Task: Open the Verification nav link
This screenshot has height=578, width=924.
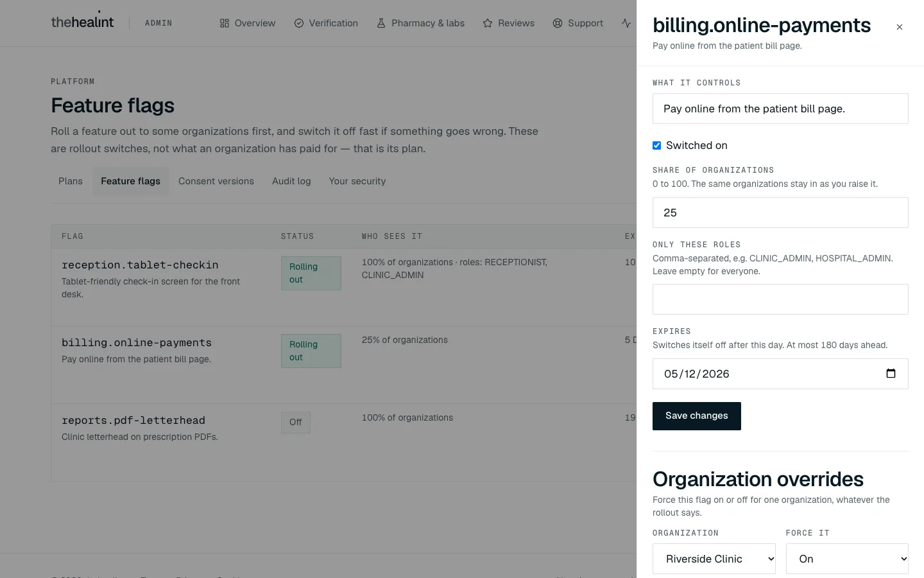Action: 326,23
